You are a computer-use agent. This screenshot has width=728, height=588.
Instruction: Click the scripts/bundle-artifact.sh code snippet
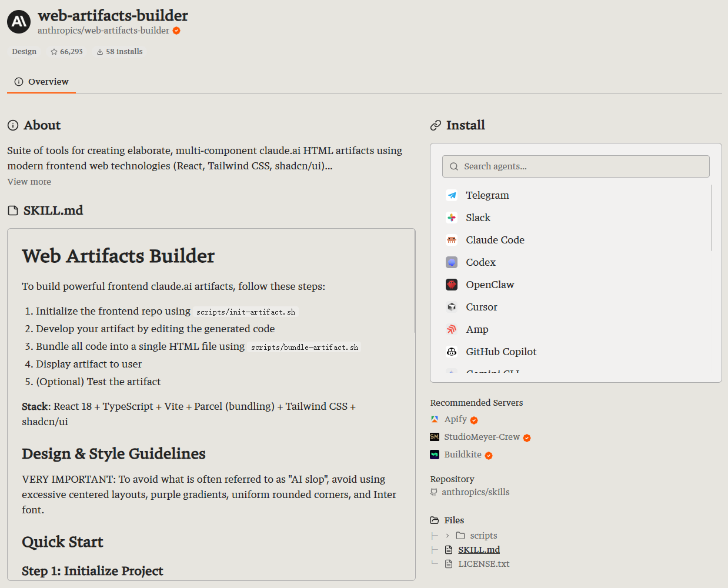pos(305,348)
